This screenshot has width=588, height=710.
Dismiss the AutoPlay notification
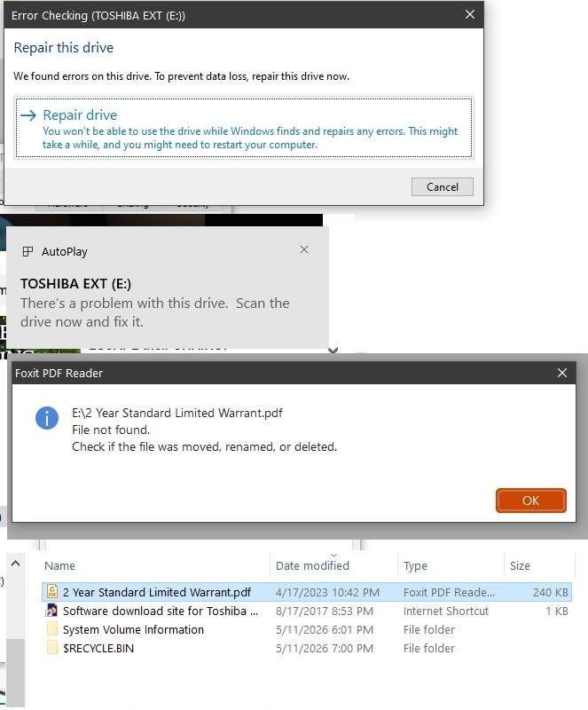[x=304, y=249]
